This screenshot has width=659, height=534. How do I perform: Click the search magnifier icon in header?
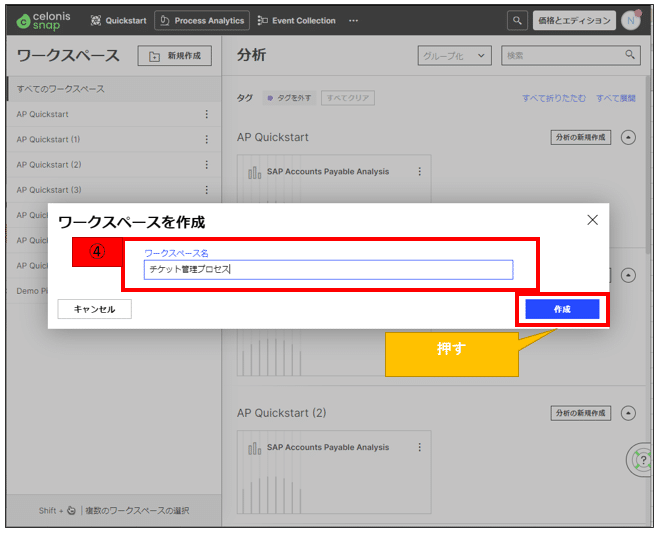(517, 20)
